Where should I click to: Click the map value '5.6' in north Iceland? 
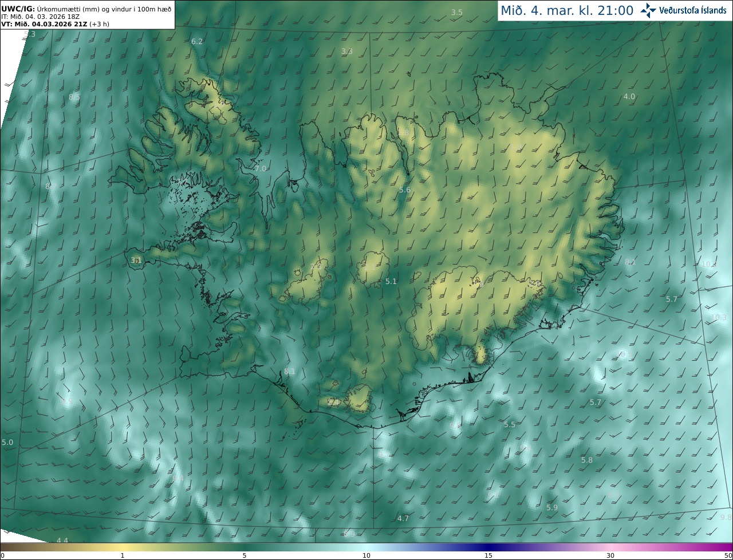click(404, 190)
